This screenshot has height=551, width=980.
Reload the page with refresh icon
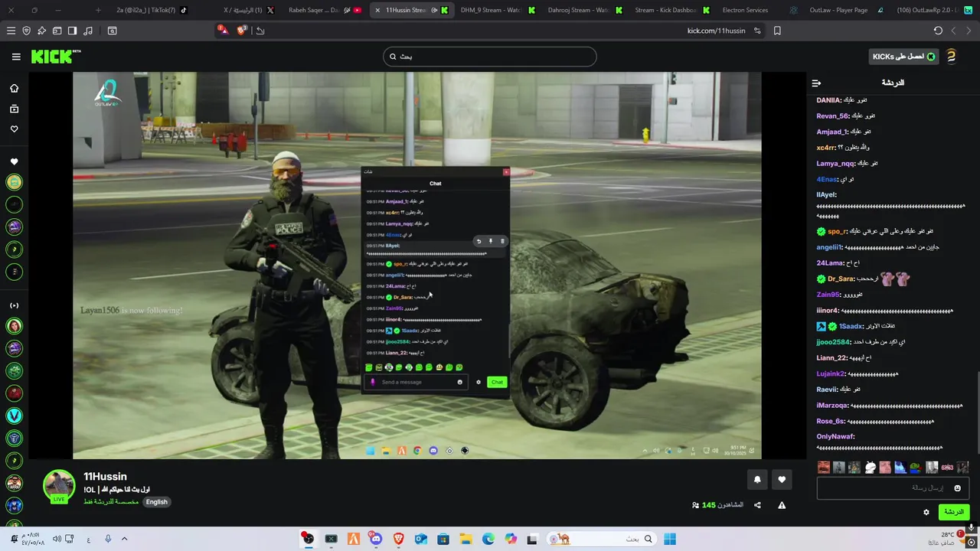938,31
